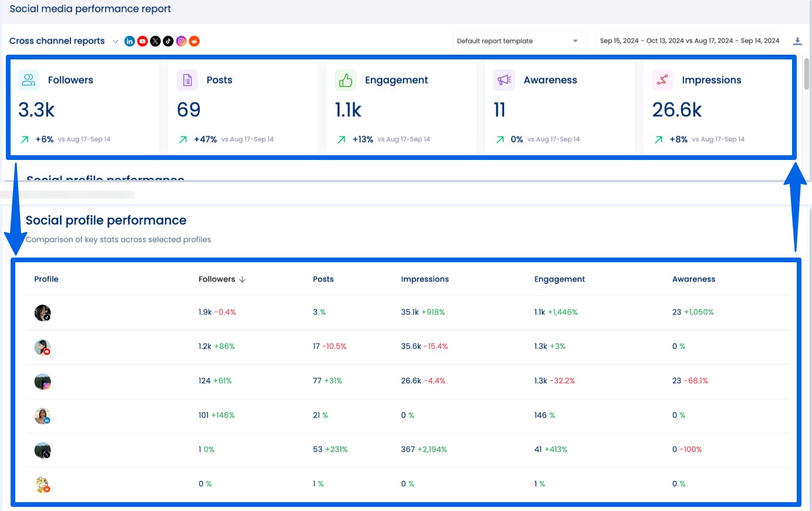
Task: Select the LinkedIn channel filter icon
Action: (129, 41)
